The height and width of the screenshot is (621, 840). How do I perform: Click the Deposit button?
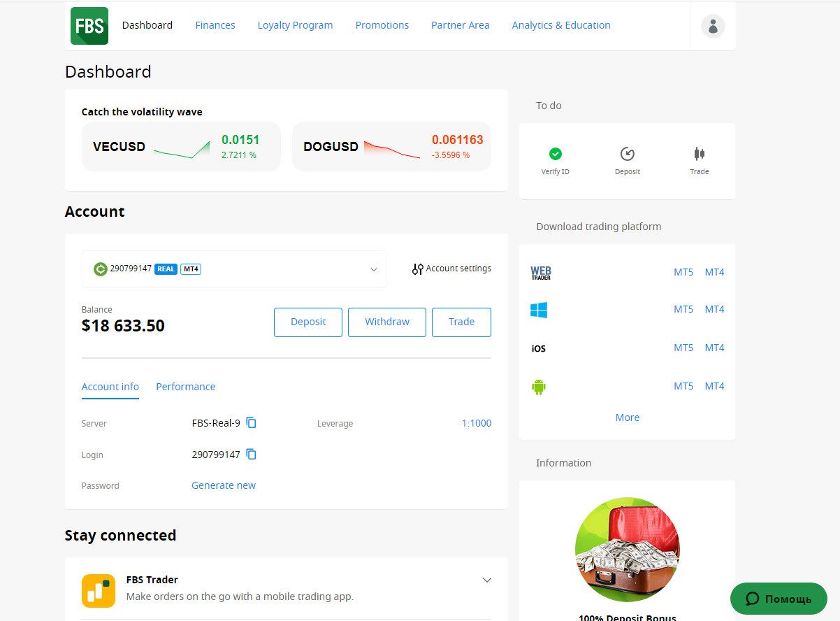point(308,322)
